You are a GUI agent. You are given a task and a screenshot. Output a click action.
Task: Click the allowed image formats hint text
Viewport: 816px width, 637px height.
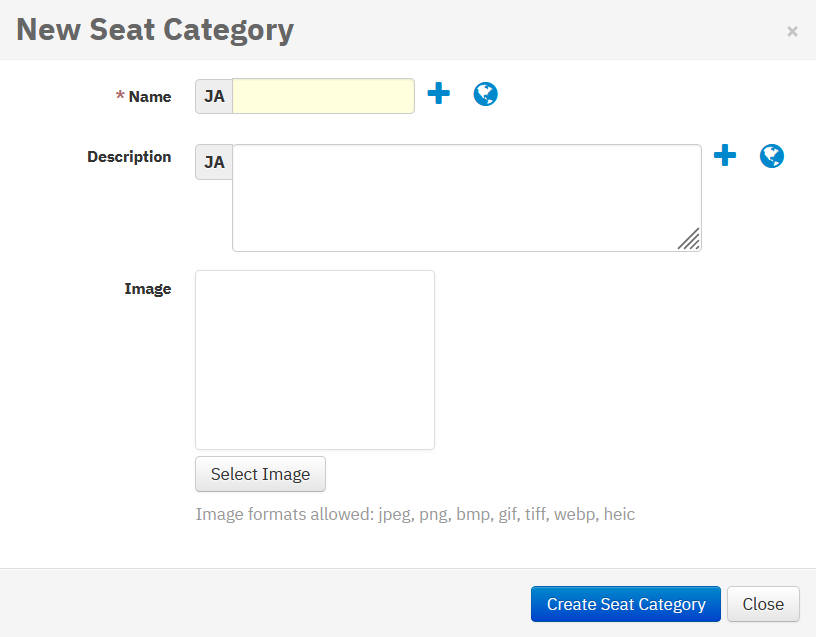[x=415, y=515]
